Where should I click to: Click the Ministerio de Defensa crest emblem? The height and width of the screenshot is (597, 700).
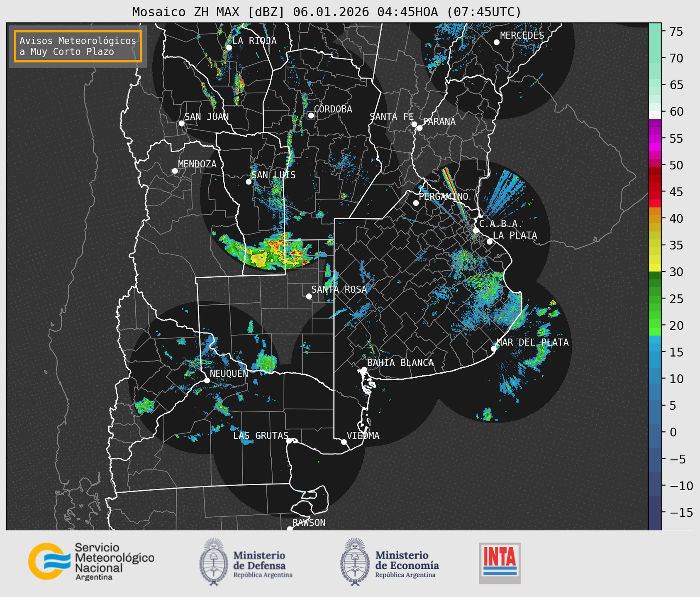tap(214, 562)
